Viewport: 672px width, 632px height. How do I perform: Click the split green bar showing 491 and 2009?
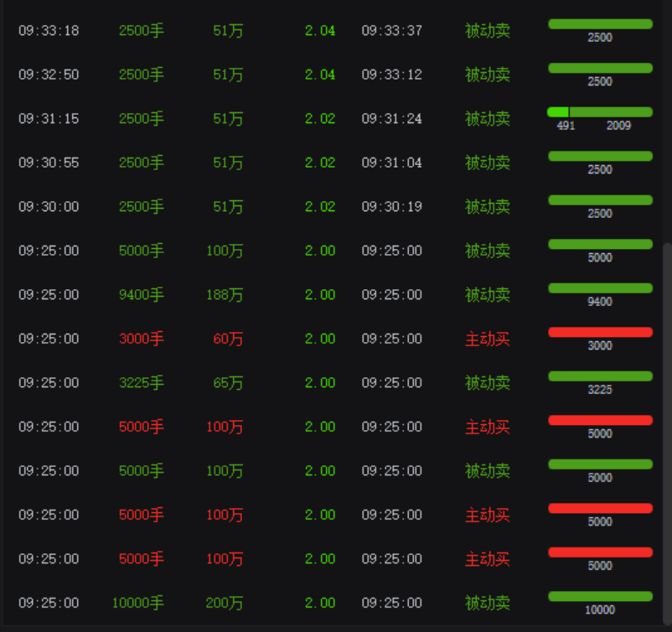tap(599, 112)
